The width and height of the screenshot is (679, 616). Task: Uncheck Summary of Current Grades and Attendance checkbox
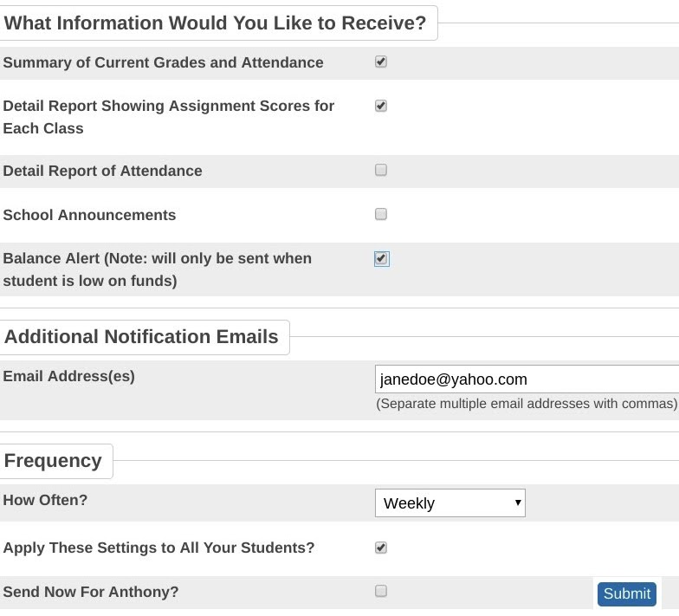click(x=381, y=62)
